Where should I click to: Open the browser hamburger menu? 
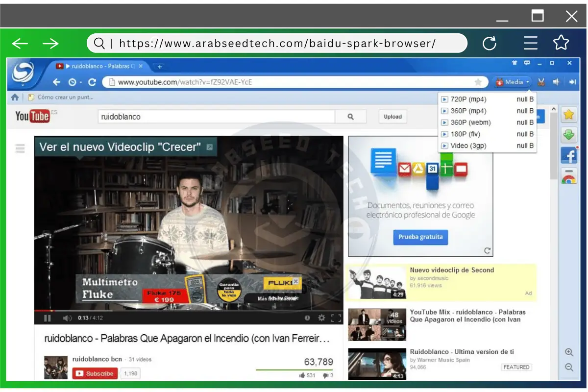pos(531,43)
